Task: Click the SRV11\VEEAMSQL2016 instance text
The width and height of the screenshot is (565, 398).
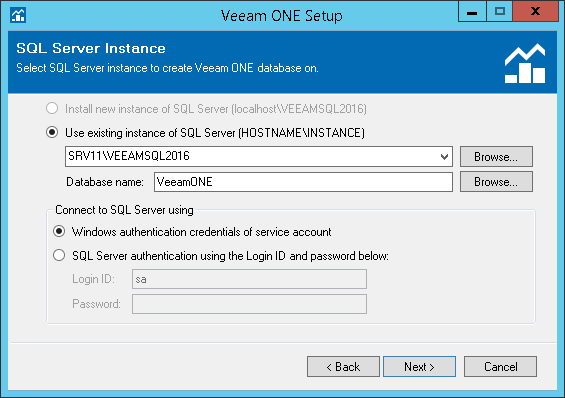Action: (x=129, y=156)
